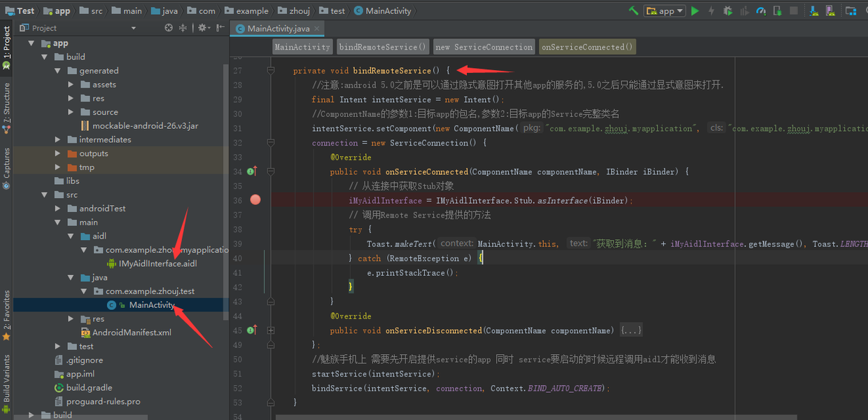Run the app with the green play icon
Viewport: 868px width, 420px height.
pos(695,10)
